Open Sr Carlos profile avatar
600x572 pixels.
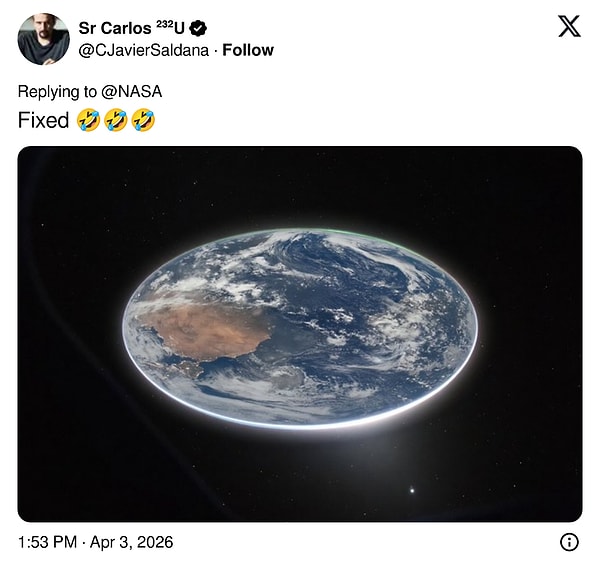click(43, 39)
